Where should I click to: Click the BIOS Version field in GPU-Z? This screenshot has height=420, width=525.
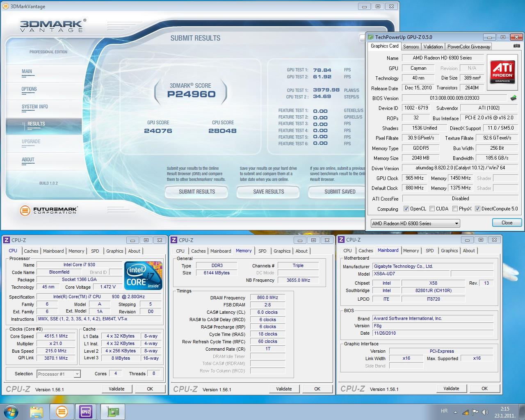click(x=454, y=98)
